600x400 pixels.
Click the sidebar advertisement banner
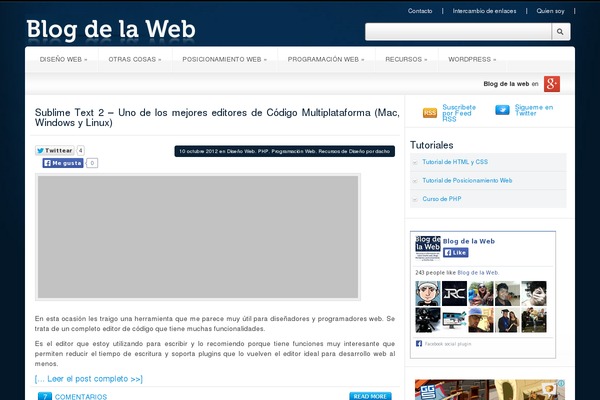click(x=490, y=390)
